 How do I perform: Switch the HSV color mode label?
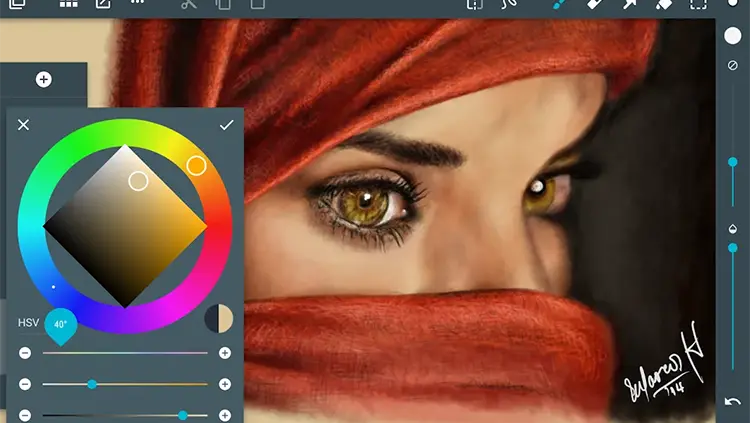pyautogui.click(x=28, y=323)
